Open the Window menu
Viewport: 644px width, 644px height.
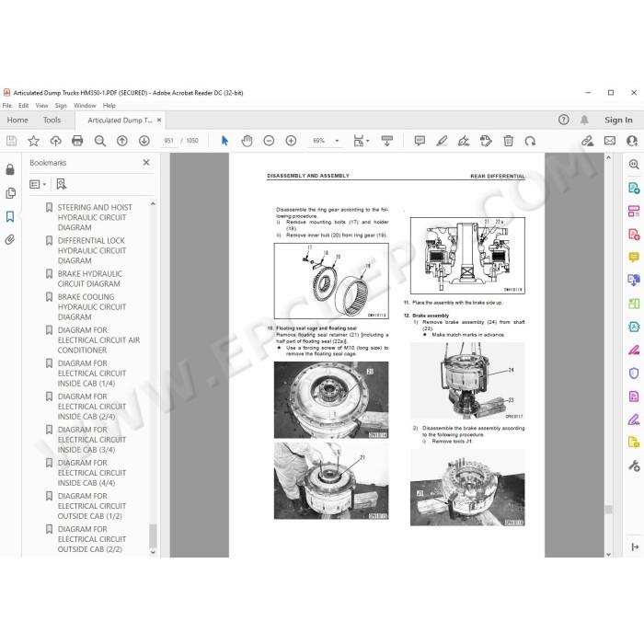[85, 106]
